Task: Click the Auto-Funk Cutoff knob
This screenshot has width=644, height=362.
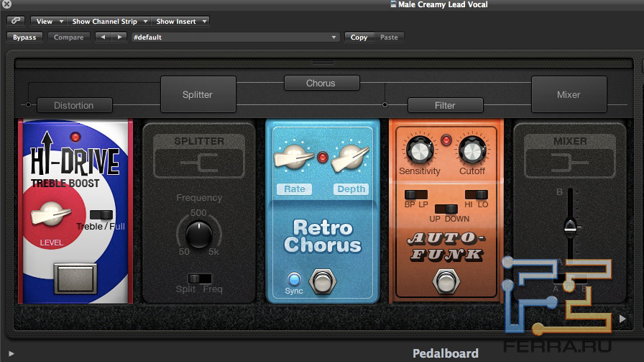Action: (x=471, y=150)
